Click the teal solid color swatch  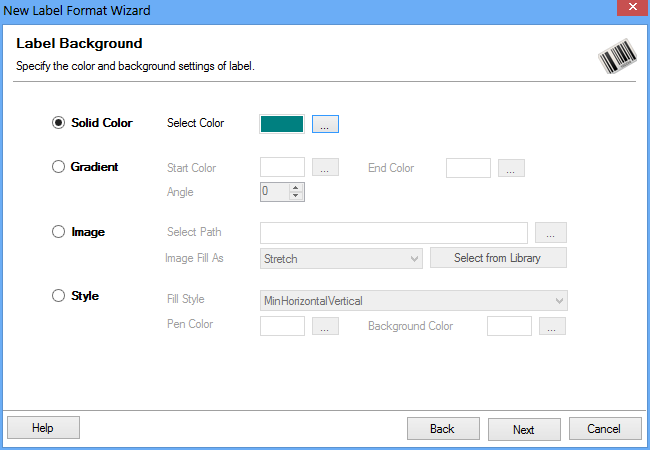click(282, 123)
